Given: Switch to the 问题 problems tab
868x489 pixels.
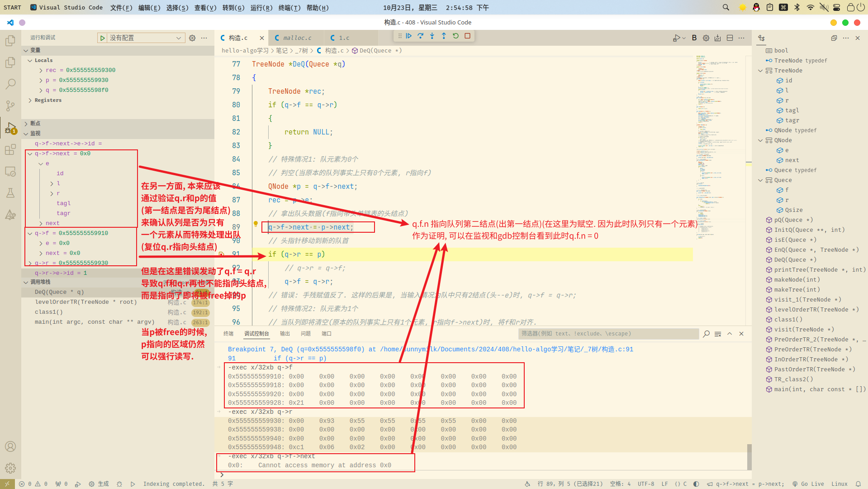Looking at the screenshot, I should (306, 334).
